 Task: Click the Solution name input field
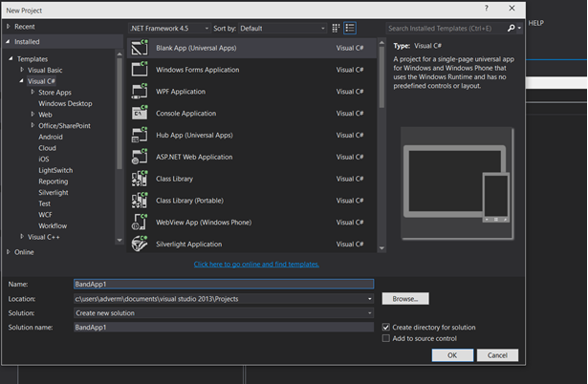[x=224, y=327]
